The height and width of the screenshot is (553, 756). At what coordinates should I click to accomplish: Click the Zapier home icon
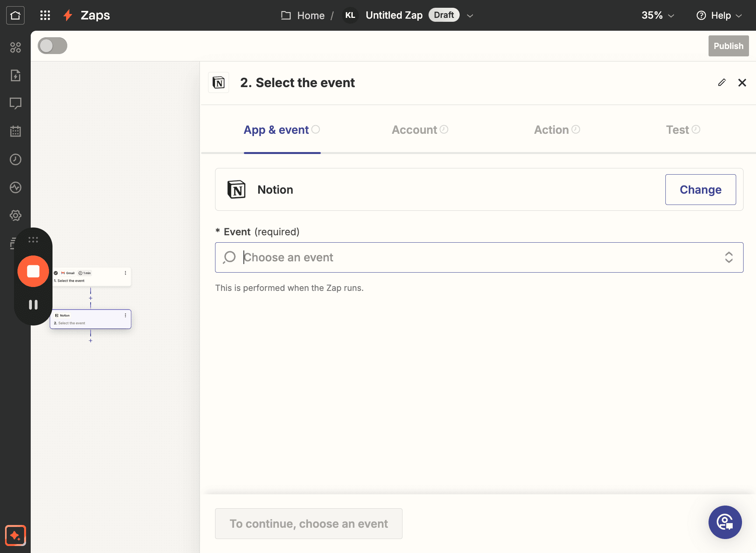pos(15,15)
